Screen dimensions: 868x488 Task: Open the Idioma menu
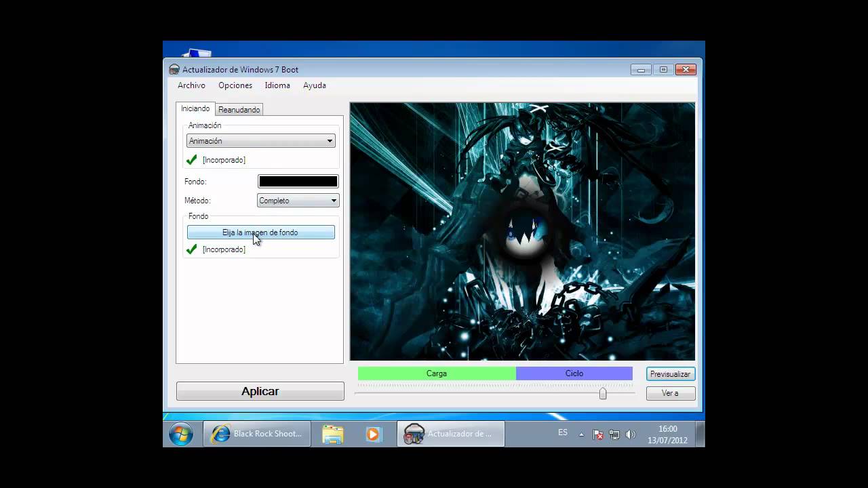(x=277, y=85)
